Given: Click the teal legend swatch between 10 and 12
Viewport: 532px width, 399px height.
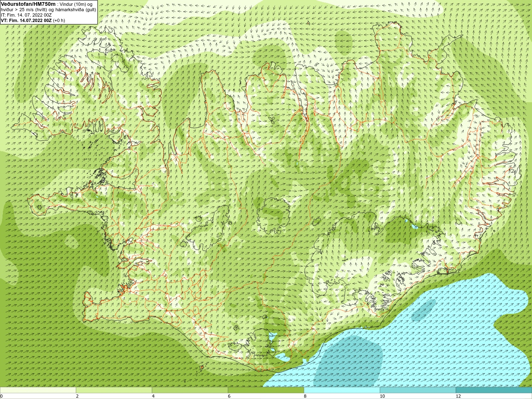Looking at the screenshot, I should (418, 390).
